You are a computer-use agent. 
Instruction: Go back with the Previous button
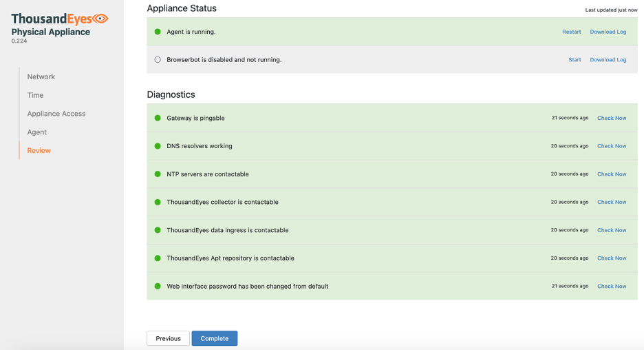point(168,338)
